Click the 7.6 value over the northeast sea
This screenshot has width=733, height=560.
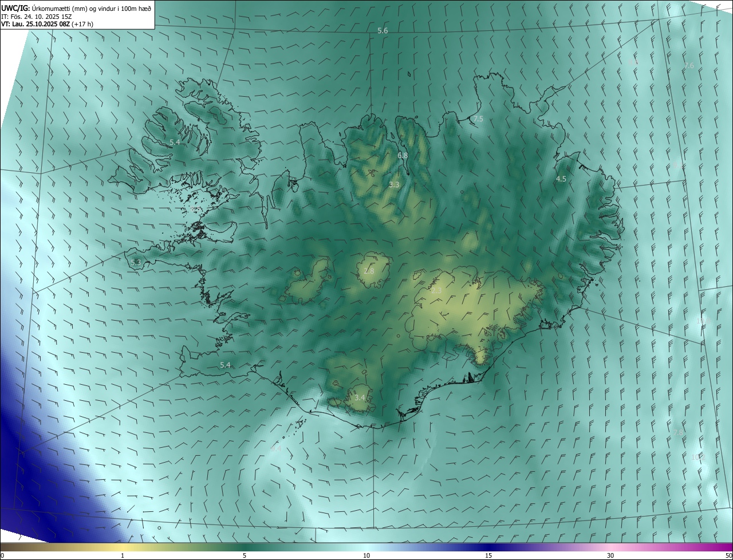689,66
